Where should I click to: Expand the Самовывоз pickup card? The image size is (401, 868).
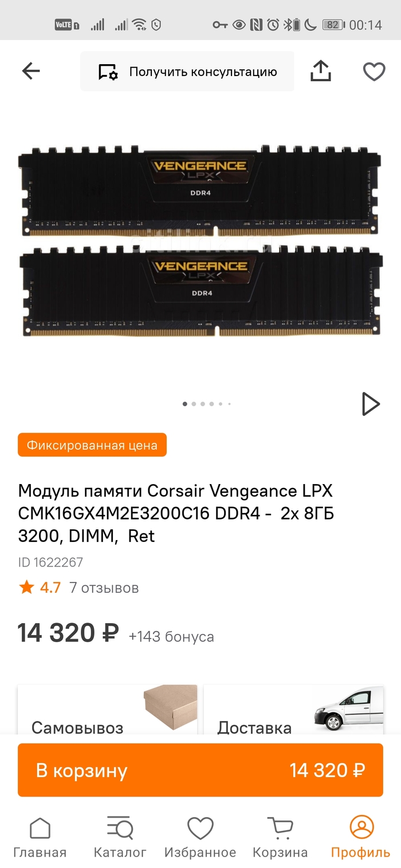point(107,710)
